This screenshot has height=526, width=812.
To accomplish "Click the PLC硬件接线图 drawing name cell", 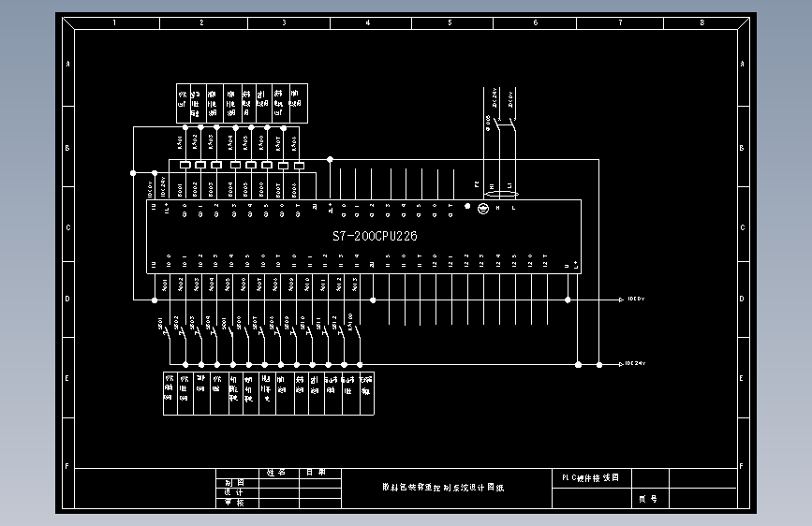I will pyautogui.click(x=590, y=478).
